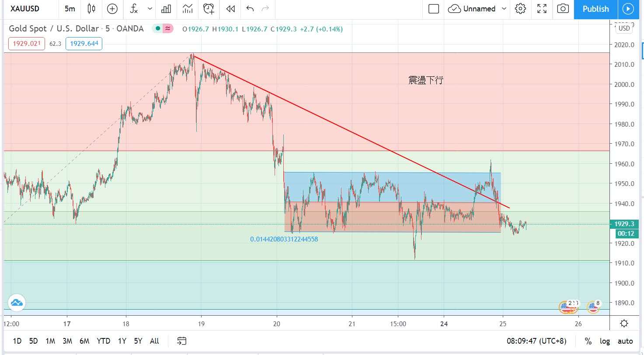Open the 5m timeframe interval selector
The width and height of the screenshot is (644, 355).
70,9
